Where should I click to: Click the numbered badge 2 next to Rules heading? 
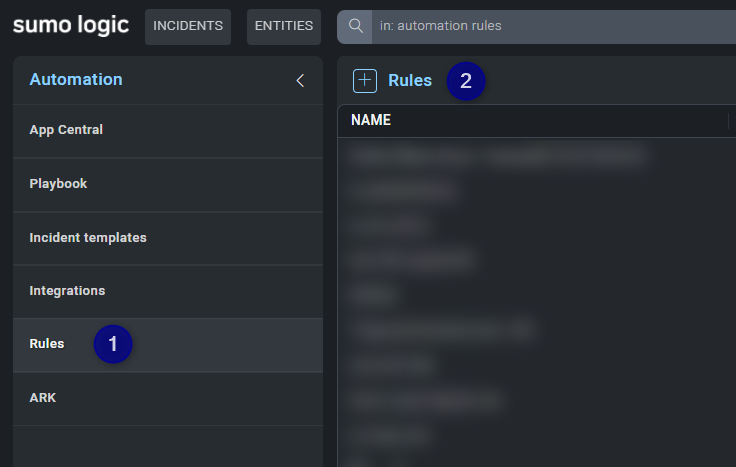[x=466, y=81]
